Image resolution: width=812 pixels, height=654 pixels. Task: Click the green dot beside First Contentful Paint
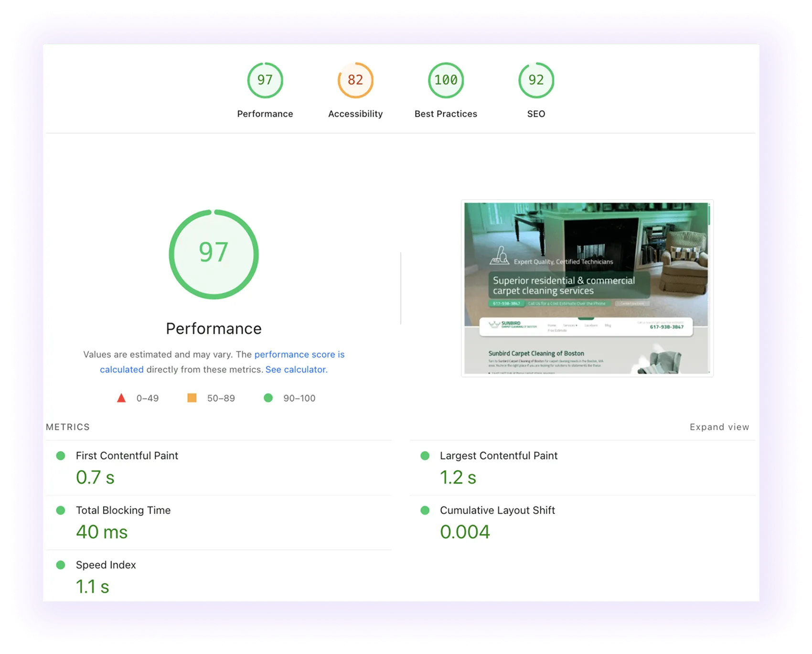pos(61,456)
